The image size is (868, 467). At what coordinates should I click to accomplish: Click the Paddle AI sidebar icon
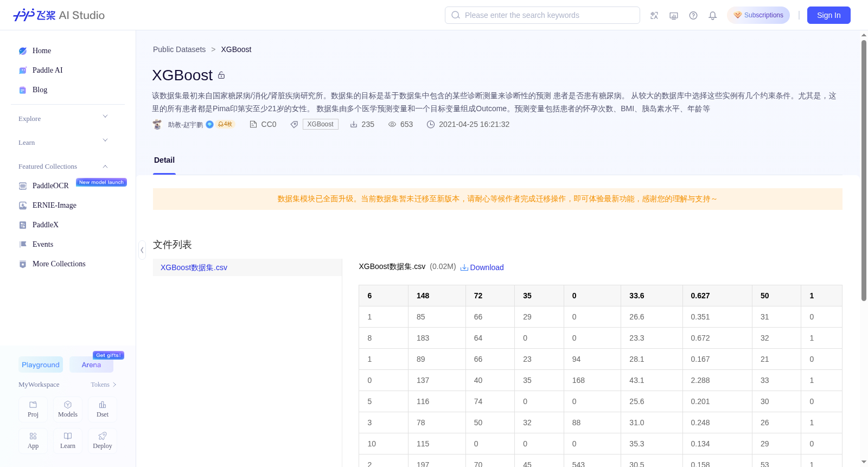pos(23,71)
